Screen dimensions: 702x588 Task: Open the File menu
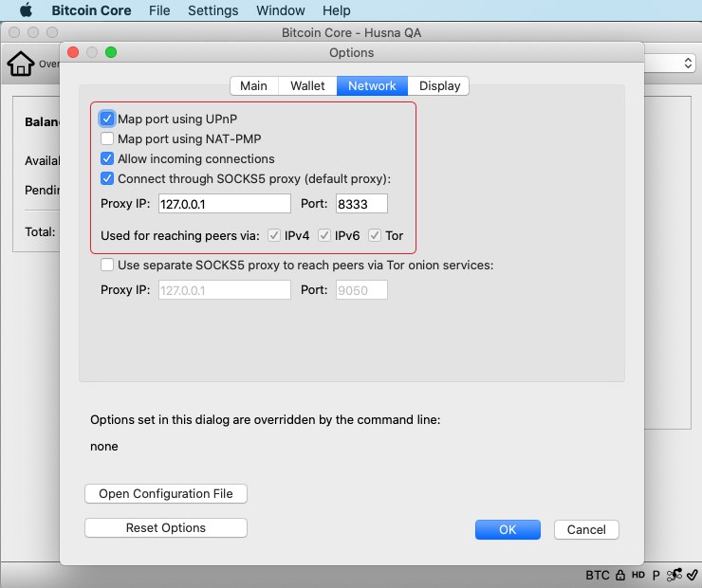159,10
